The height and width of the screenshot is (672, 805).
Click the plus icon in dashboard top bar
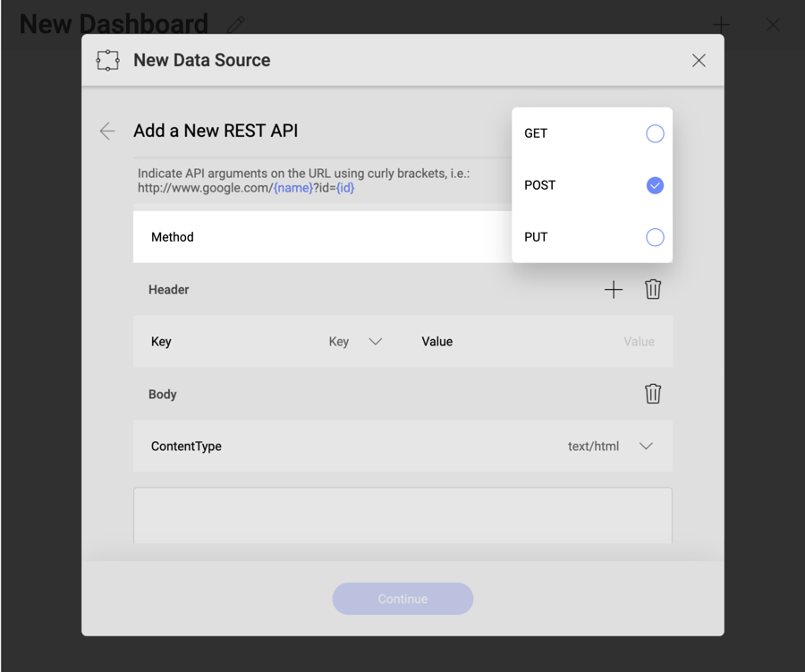point(721,24)
